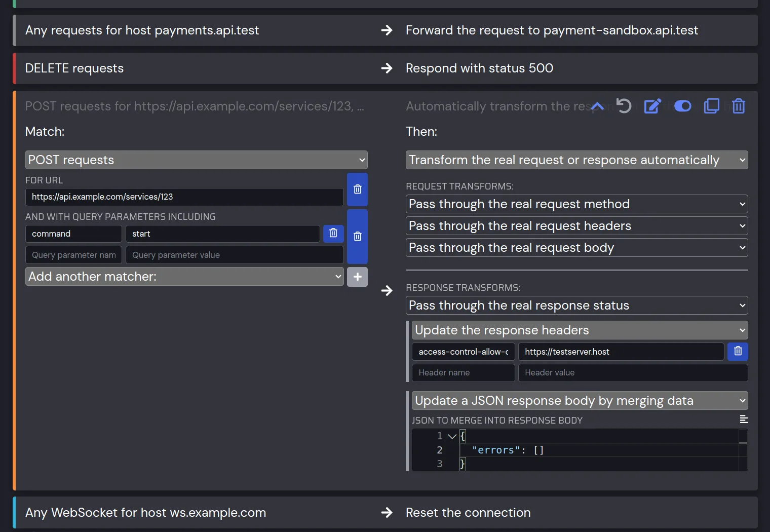Disable the rule using the toggle switch

(x=682, y=106)
